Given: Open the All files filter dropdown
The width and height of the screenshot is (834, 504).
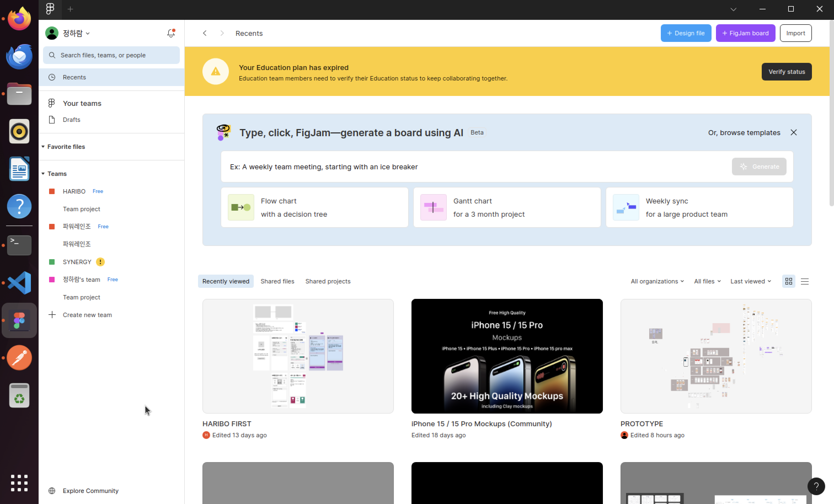Looking at the screenshot, I should click(x=707, y=281).
